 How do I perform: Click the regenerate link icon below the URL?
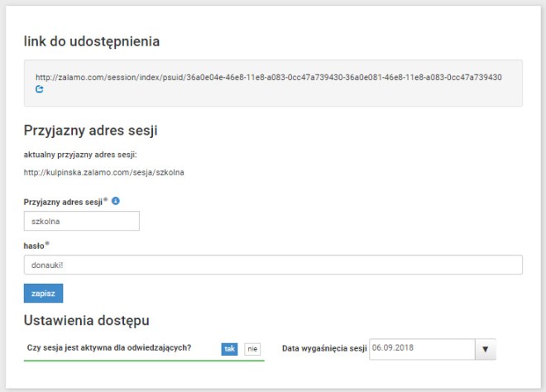tap(39, 88)
